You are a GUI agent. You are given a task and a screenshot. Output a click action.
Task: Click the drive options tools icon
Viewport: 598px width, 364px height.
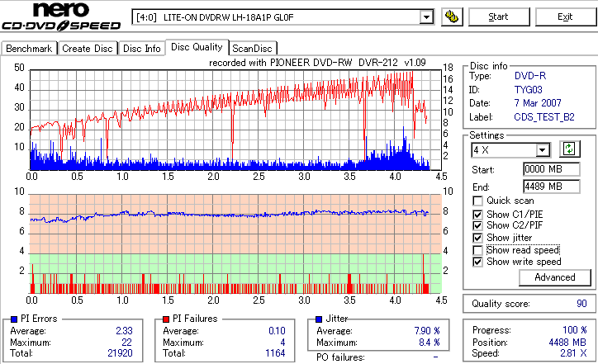point(452,17)
